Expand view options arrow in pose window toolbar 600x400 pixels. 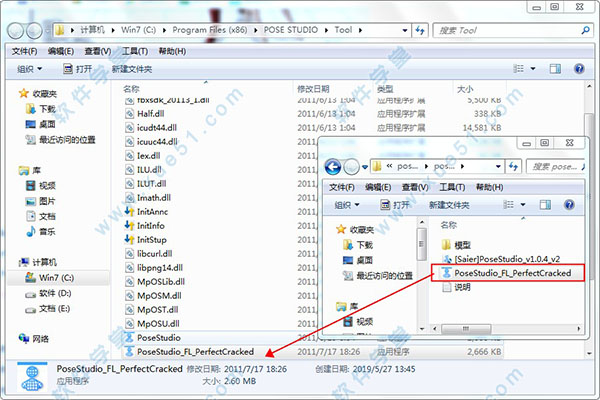pos(523,205)
